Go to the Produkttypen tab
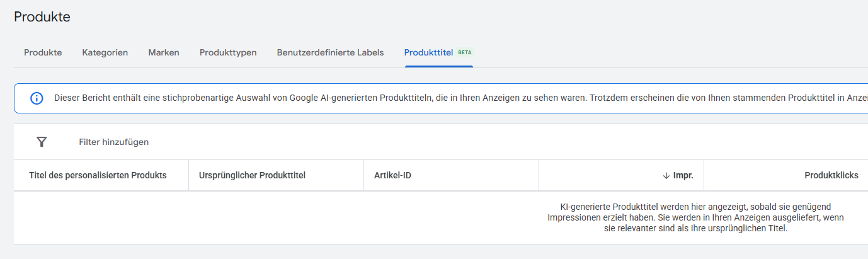The image size is (868, 259). (228, 53)
